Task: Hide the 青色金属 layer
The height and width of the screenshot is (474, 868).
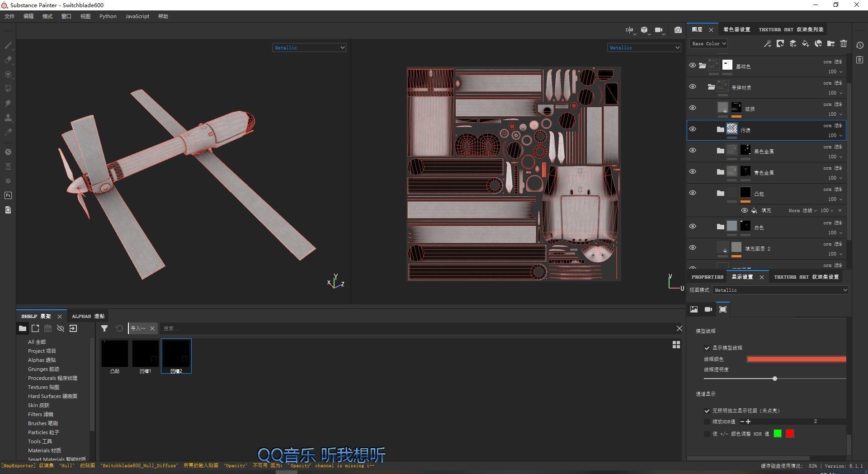Action: [693, 172]
